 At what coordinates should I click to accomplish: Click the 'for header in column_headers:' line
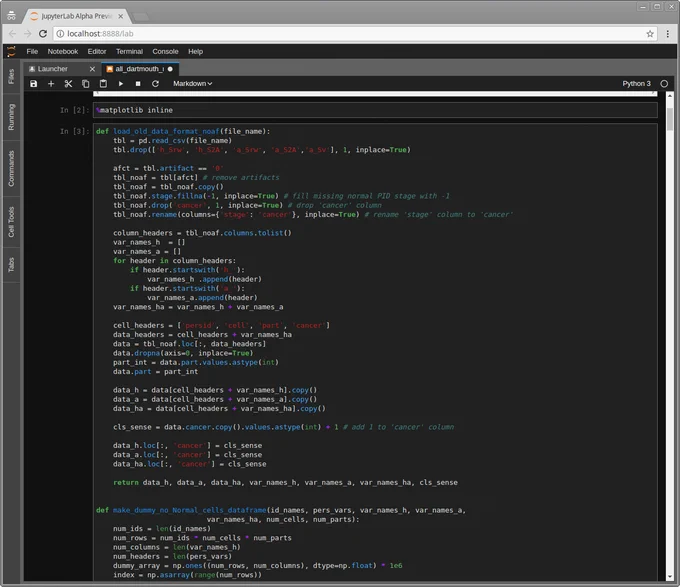click(x=174, y=261)
